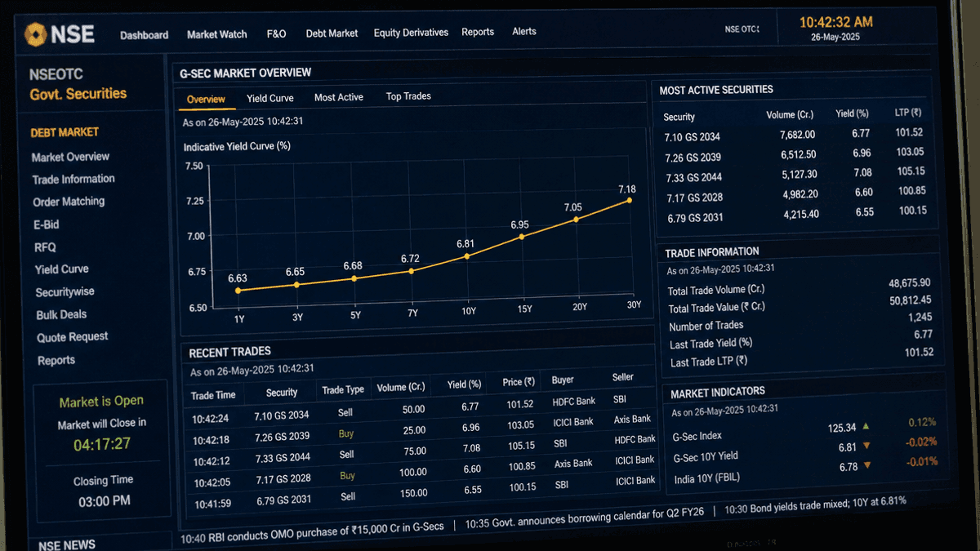The image size is (980, 551).
Task: Open E-Bid in the sidebar
Action: pyautogui.click(x=46, y=224)
